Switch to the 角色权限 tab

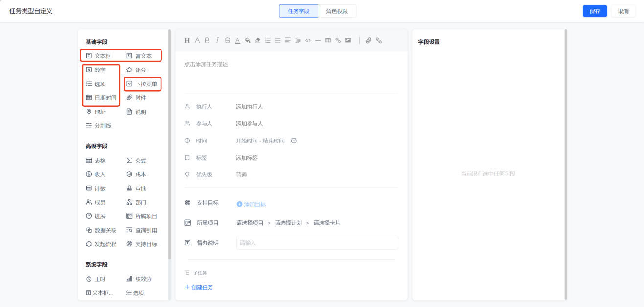pyautogui.click(x=337, y=11)
